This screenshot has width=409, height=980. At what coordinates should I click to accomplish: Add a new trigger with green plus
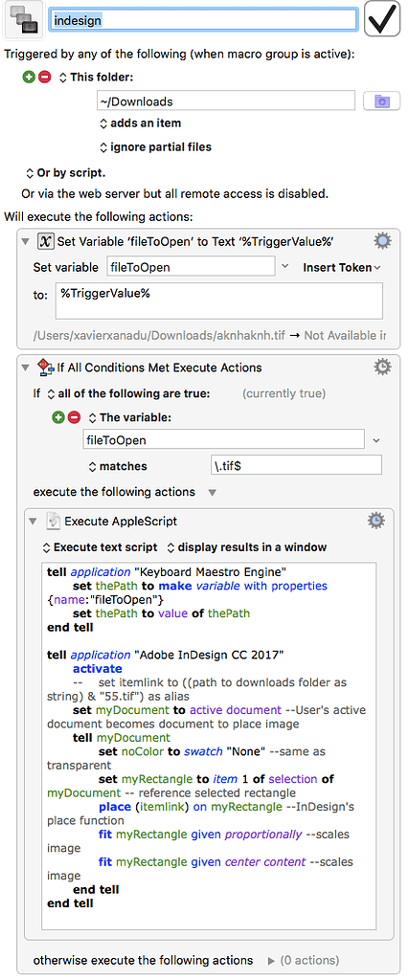click(28, 78)
